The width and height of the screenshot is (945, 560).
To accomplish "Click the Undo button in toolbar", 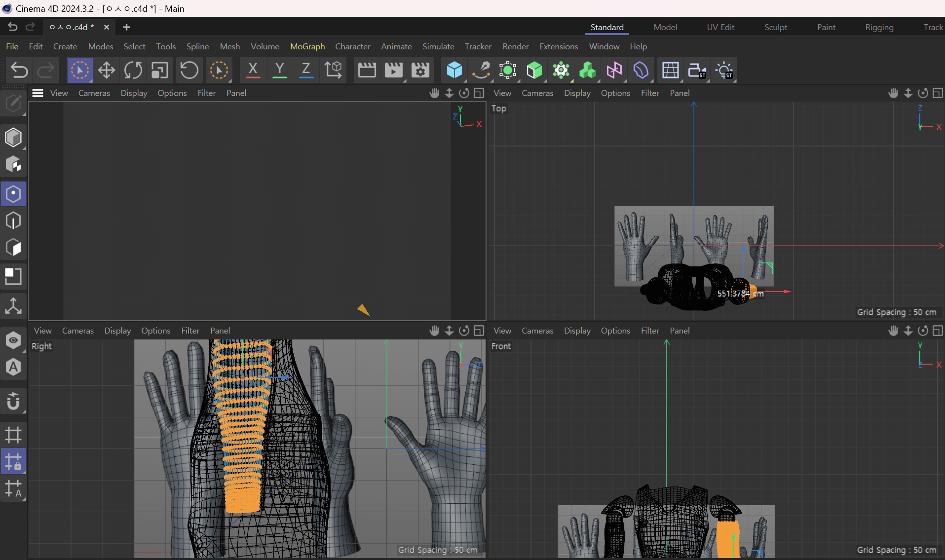I will 19,71.
